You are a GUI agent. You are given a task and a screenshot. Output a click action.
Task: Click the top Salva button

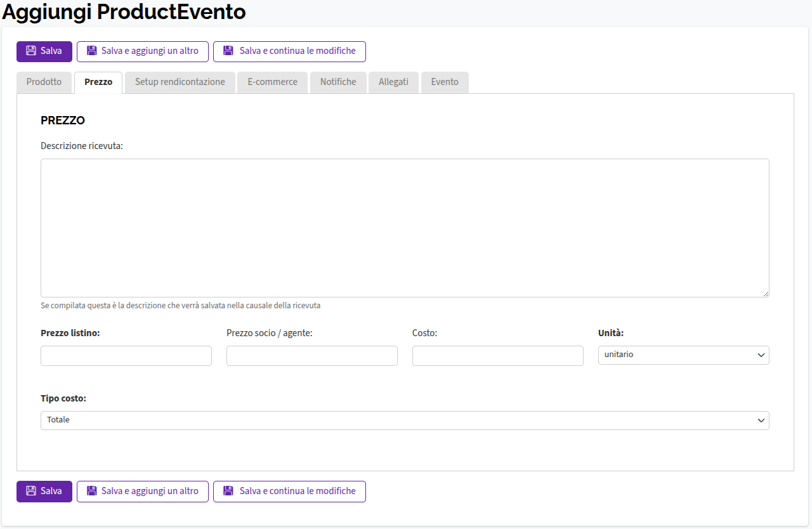point(44,51)
